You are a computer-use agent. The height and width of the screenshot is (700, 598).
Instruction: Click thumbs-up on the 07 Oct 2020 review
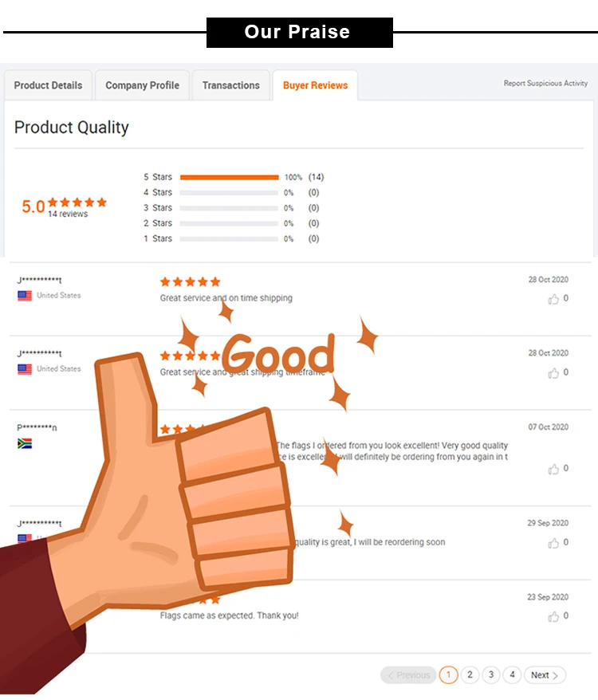pyautogui.click(x=553, y=469)
